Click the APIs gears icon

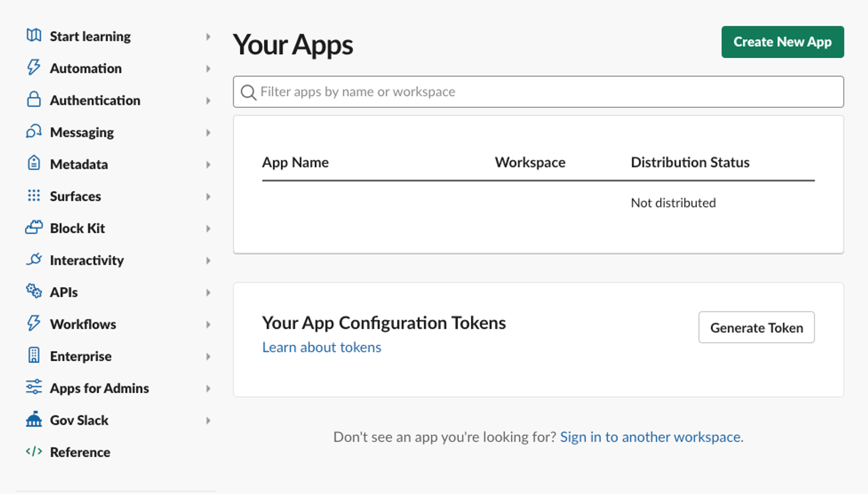click(x=34, y=291)
